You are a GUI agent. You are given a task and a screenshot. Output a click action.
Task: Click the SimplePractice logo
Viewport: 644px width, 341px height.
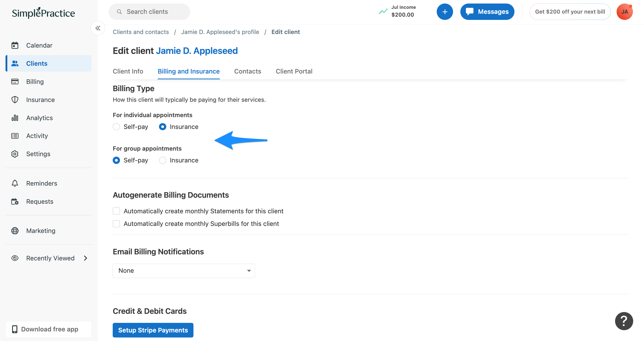[43, 13]
